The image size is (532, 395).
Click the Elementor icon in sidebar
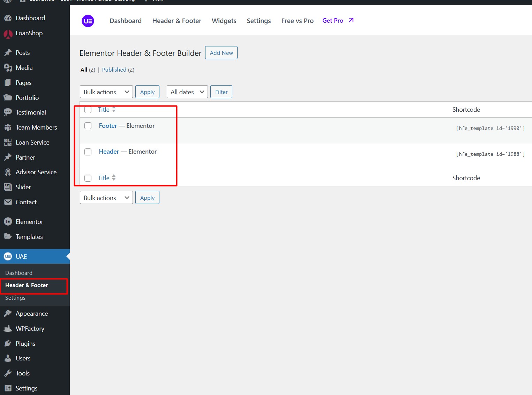click(x=8, y=222)
